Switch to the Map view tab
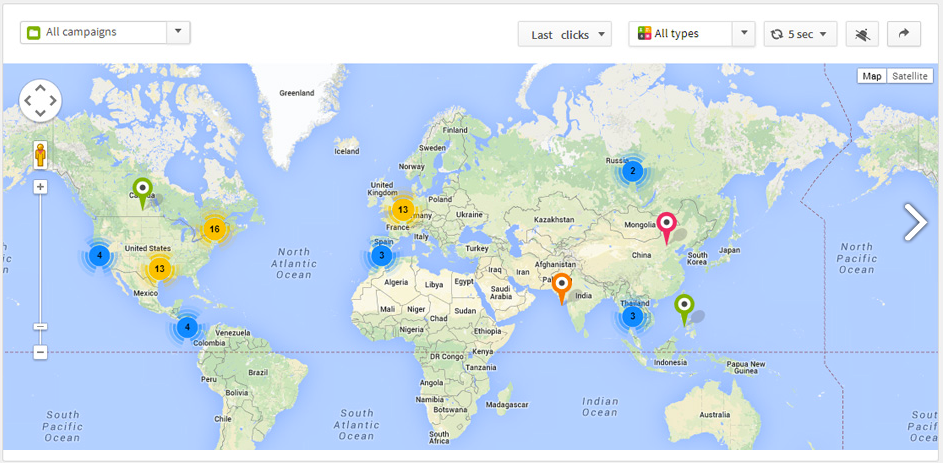The image size is (943, 463). pyautogui.click(x=872, y=76)
